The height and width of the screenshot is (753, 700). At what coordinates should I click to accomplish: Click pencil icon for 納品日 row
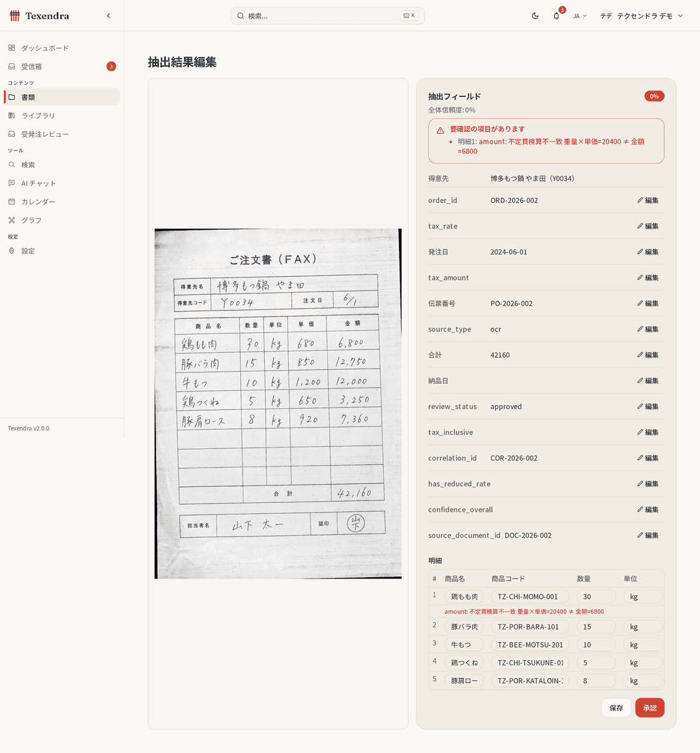coord(640,381)
